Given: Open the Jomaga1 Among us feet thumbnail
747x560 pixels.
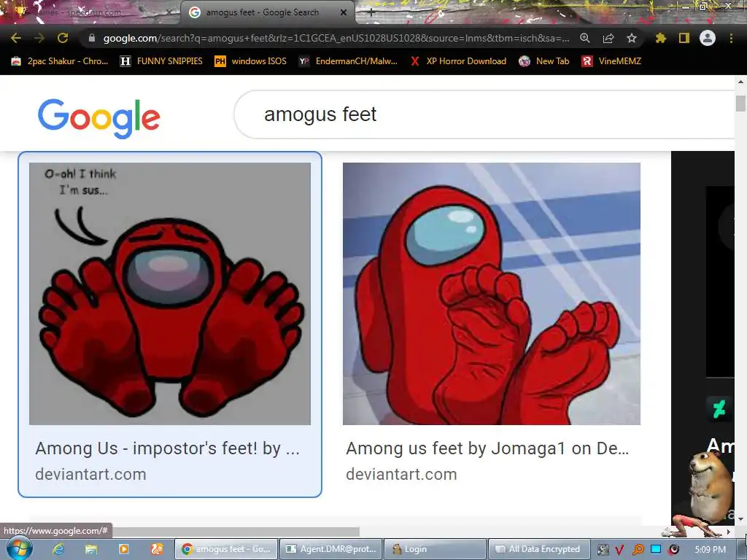Looking at the screenshot, I should (492, 293).
